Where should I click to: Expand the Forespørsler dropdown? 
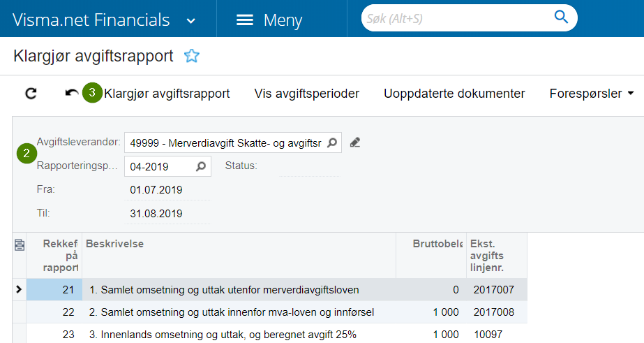(x=592, y=94)
